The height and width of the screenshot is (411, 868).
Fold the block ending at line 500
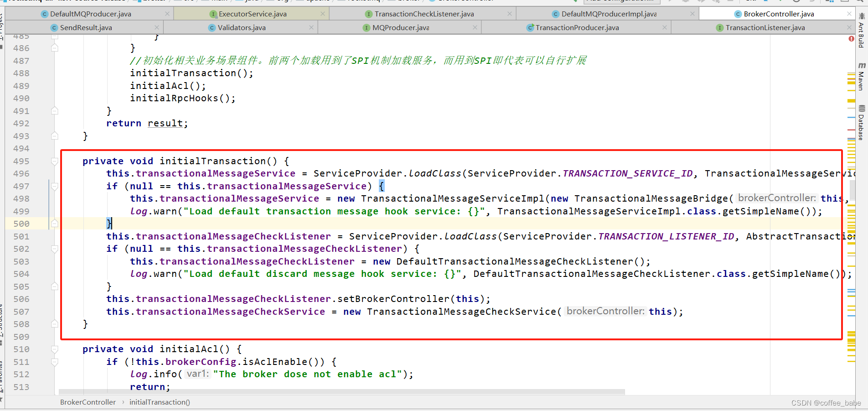coord(55,224)
